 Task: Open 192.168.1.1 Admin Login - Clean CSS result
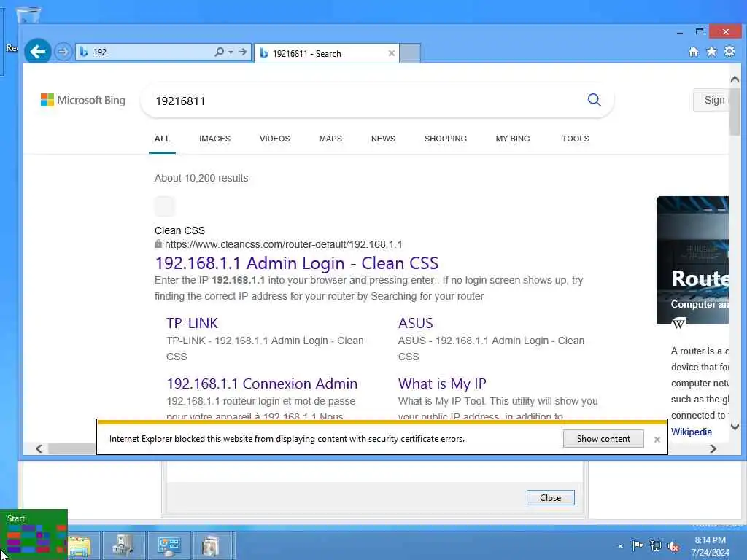296,262
